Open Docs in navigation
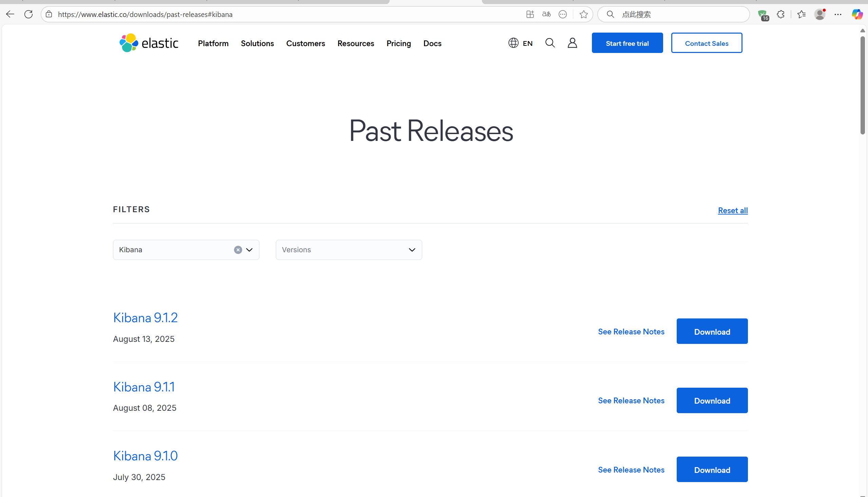Image resolution: width=868 pixels, height=497 pixels. (432, 43)
